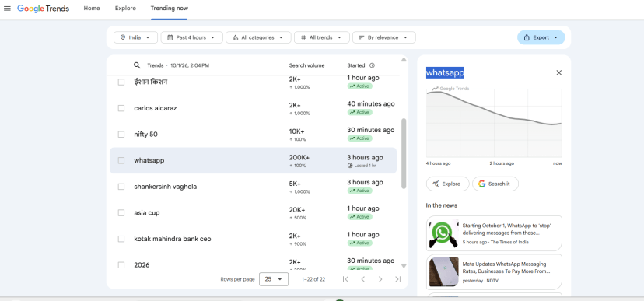Click the location pin icon in India filter
Viewport: 644px width, 301px height.
click(x=122, y=37)
